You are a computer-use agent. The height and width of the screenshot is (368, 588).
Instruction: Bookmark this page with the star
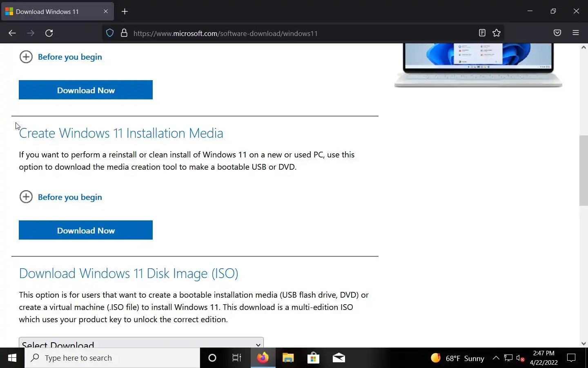[497, 33]
